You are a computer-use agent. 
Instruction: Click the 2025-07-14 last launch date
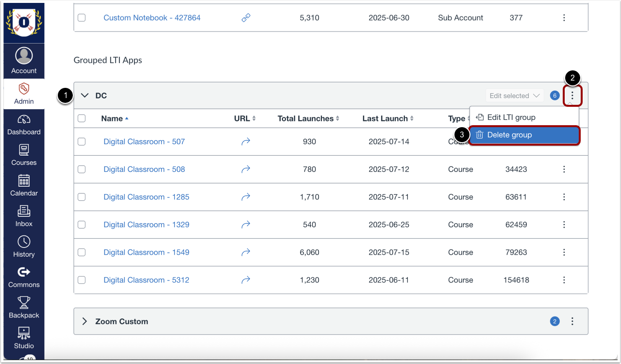(x=389, y=142)
